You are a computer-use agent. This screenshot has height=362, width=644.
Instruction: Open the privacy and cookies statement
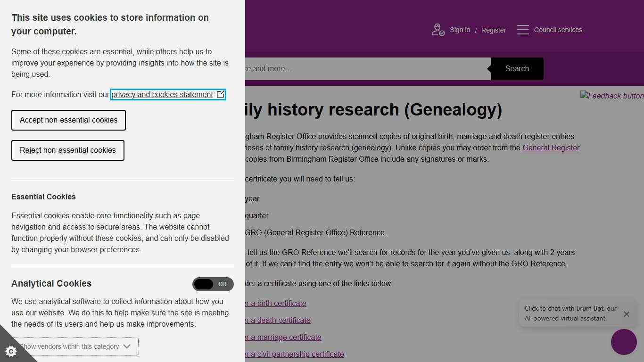(x=161, y=94)
